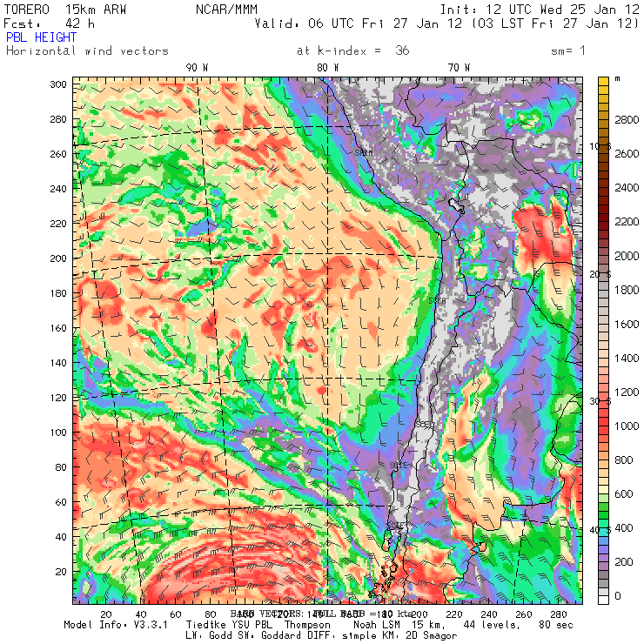The width and height of the screenshot is (644, 644).
Task: Select the 'Thompson' microphysics label
Action: 307,625
